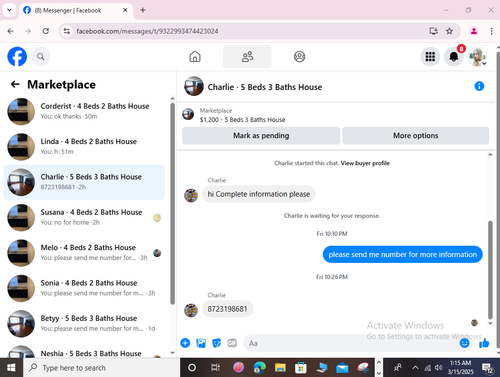Open Linda 4 Beds 2 Baths House chat
The width and height of the screenshot is (500, 377).
(84, 147)
